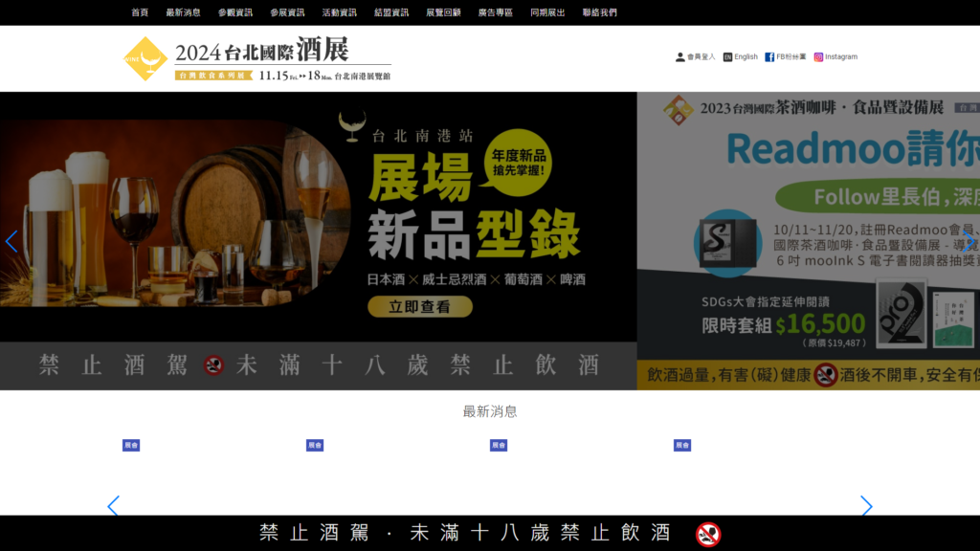The height and width of the screenshot is (551, 980).
Task: Open the 同期展出 menu item
Action: tap(547, 12)
